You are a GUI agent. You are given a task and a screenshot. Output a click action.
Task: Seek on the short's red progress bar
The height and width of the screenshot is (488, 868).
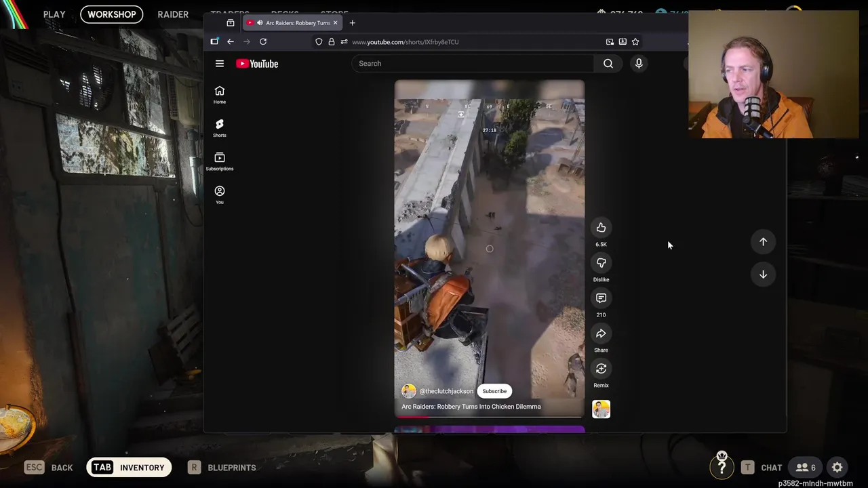point(489,417)
